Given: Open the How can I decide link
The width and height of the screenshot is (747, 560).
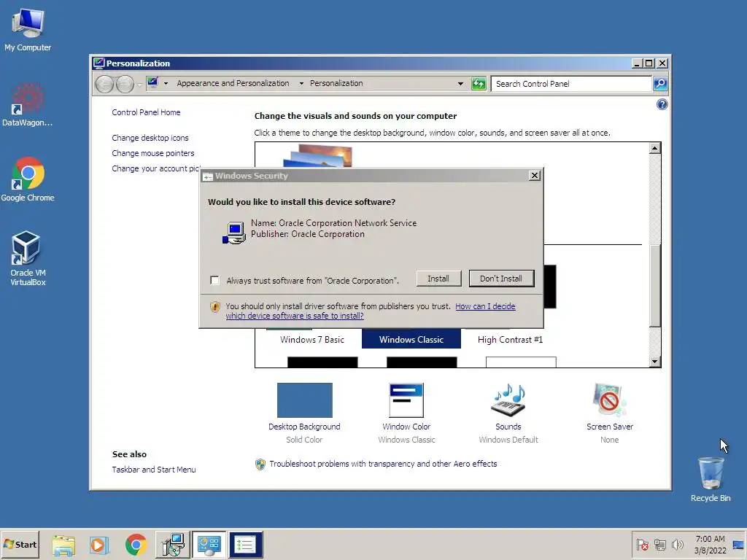Looking at the screenshot, I should tap(485, 306).
